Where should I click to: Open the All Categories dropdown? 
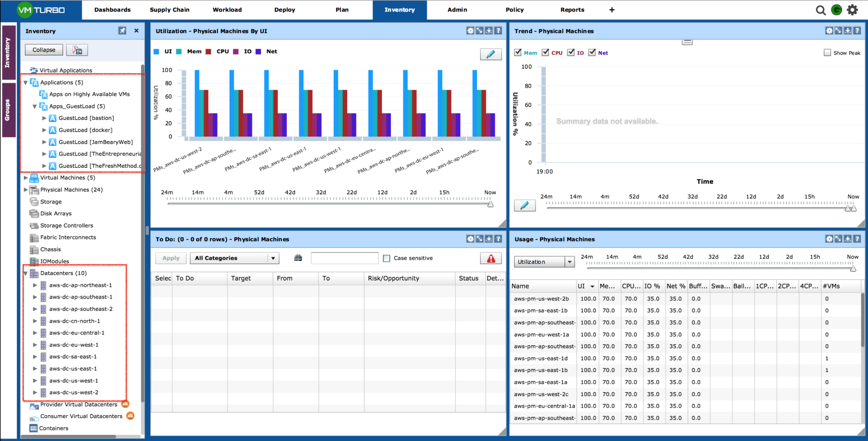(235, 258)
